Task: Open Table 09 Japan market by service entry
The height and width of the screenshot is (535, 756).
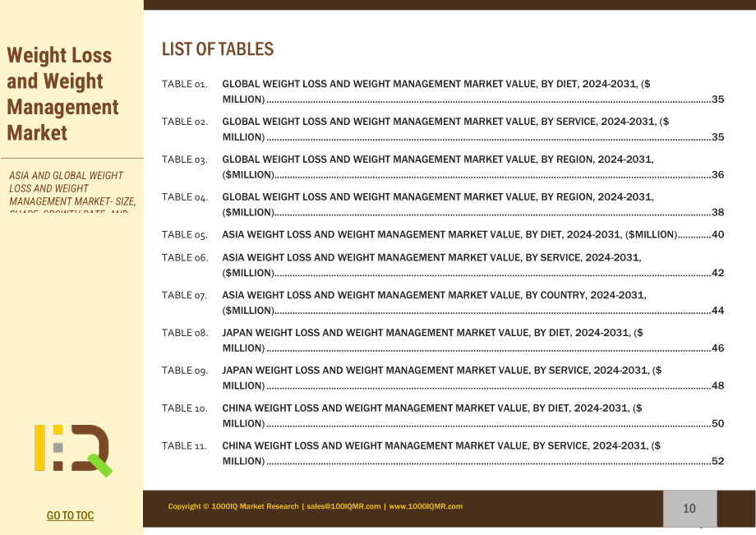Action: pos(443,378)
